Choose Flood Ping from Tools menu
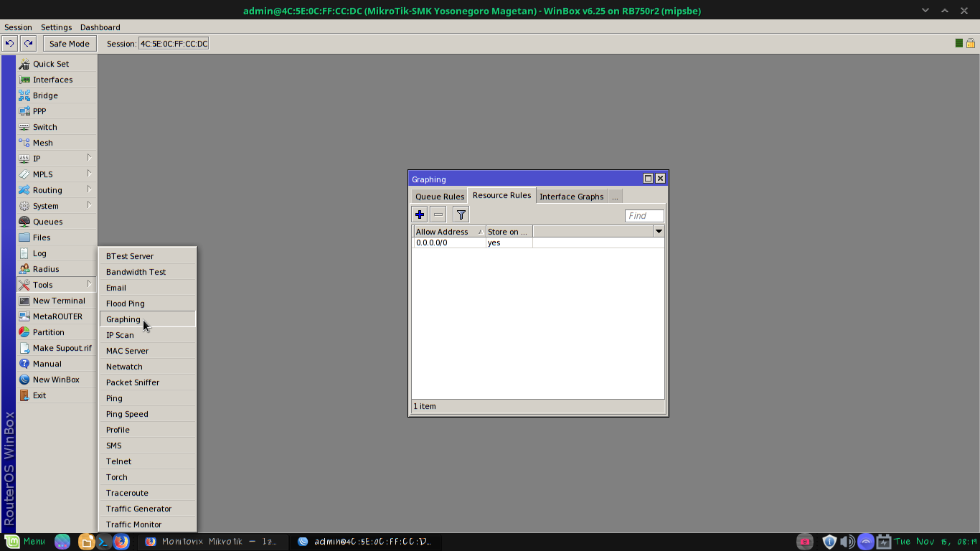 pyautogui.click(x=147, y=303)
